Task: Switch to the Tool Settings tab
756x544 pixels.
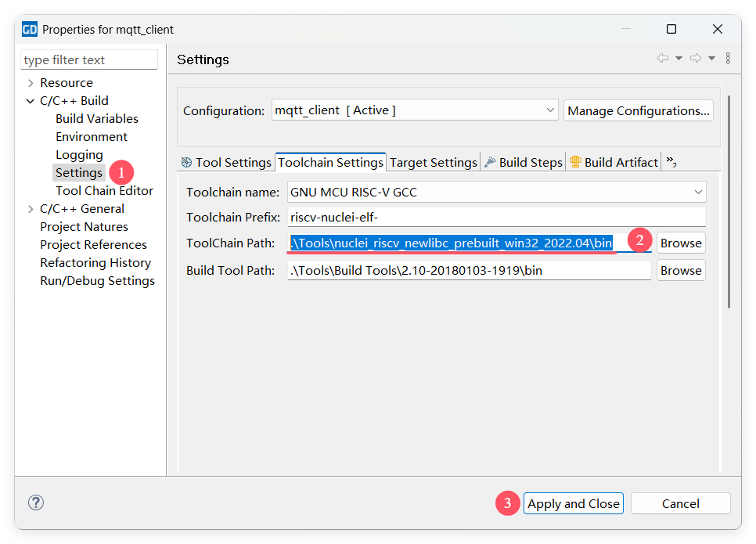Action: point(225,163)
